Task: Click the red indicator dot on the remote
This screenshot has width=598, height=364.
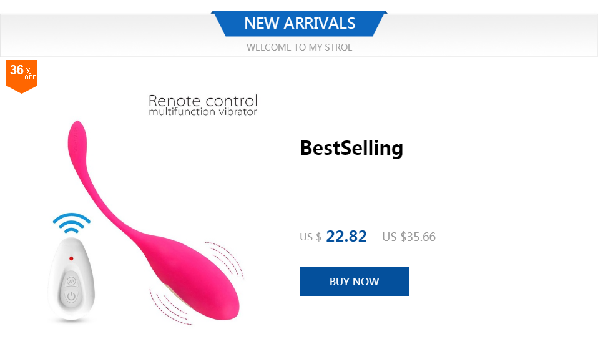Action: click(x=71, y=258)
